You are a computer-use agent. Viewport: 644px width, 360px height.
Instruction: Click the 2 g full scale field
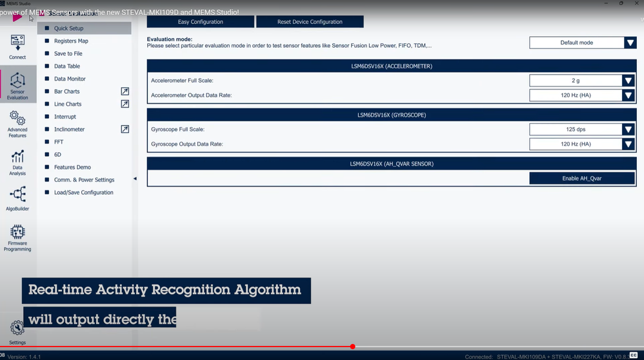click(x=576, y=81)
